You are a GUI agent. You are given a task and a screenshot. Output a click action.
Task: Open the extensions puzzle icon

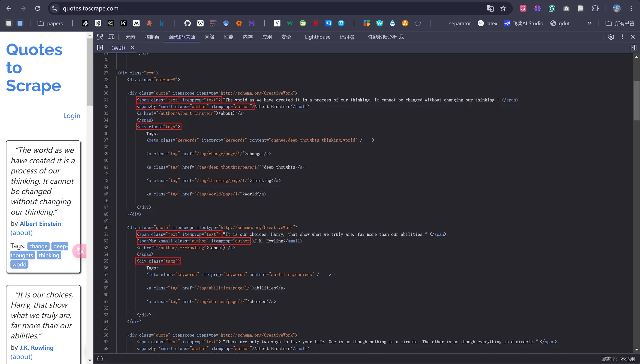point(595,8)
